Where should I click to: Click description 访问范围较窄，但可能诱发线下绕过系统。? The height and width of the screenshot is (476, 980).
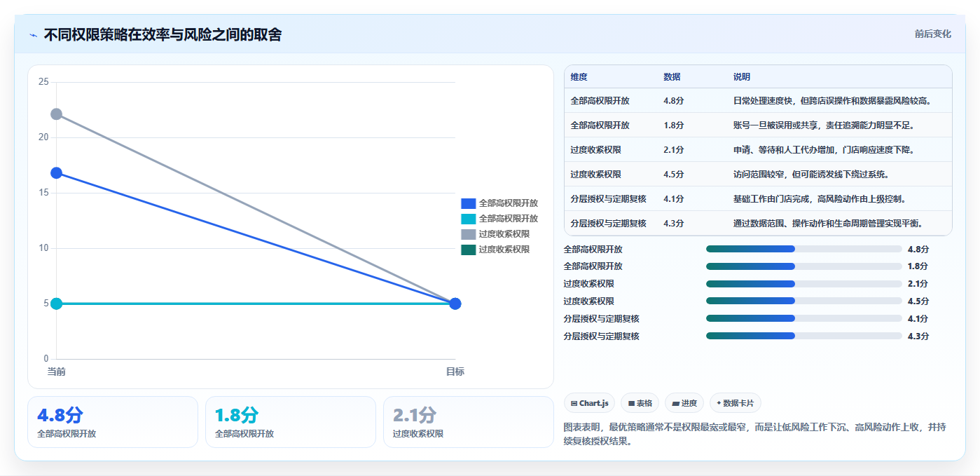pyautogui.click(x=811, y=175)
